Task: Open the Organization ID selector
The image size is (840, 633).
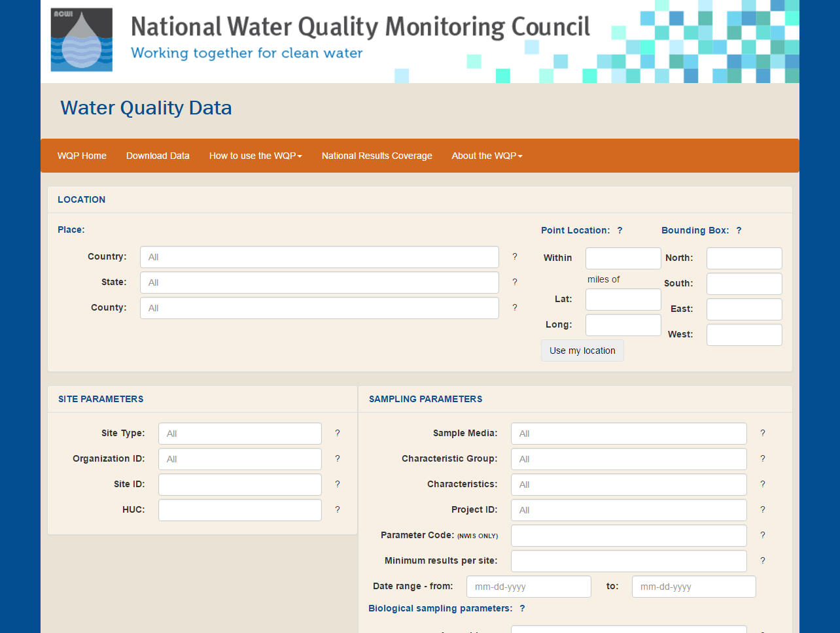Action: click(239, 458)
